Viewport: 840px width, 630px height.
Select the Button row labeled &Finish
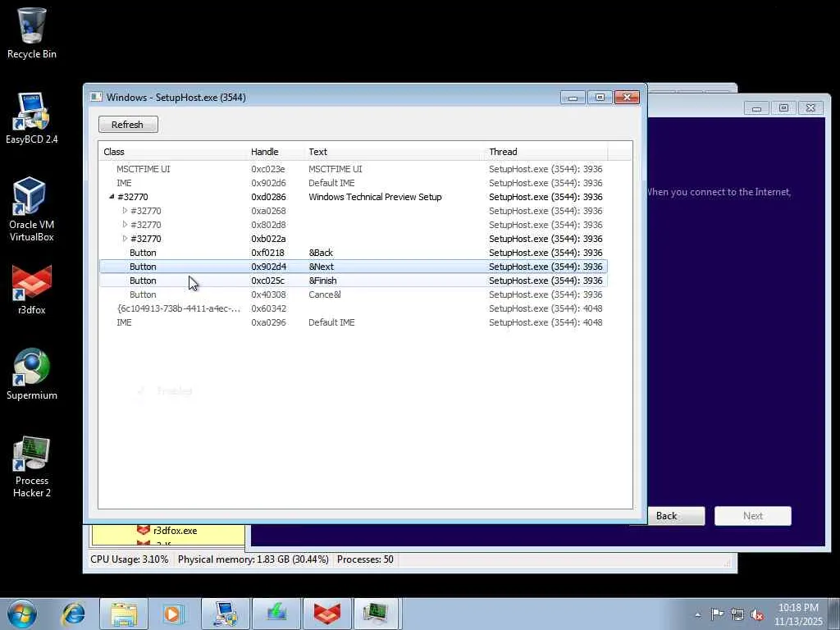point(354,281)
